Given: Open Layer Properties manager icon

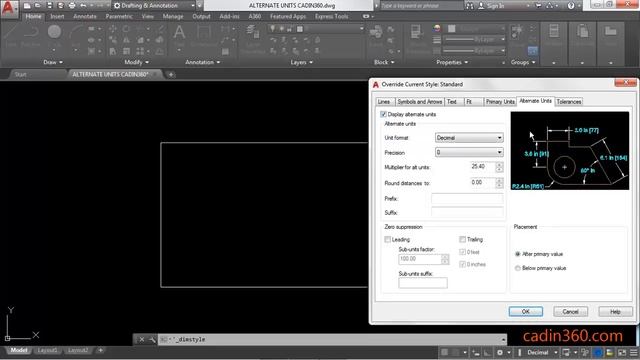Looking at the screenshot, I should 253,37.
